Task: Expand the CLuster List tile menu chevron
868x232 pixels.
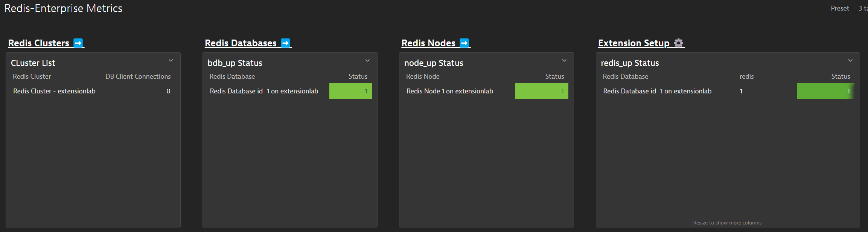Action: click(171, 61)
